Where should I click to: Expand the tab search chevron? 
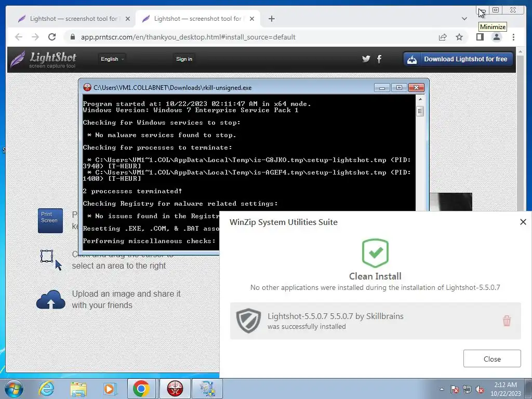[x=464, y=19]
